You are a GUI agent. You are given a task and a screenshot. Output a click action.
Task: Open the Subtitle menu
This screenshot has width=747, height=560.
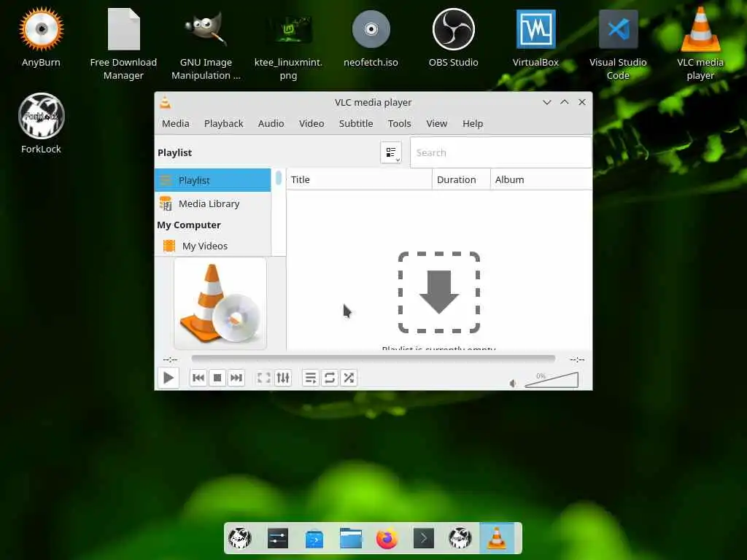[356, 123]
